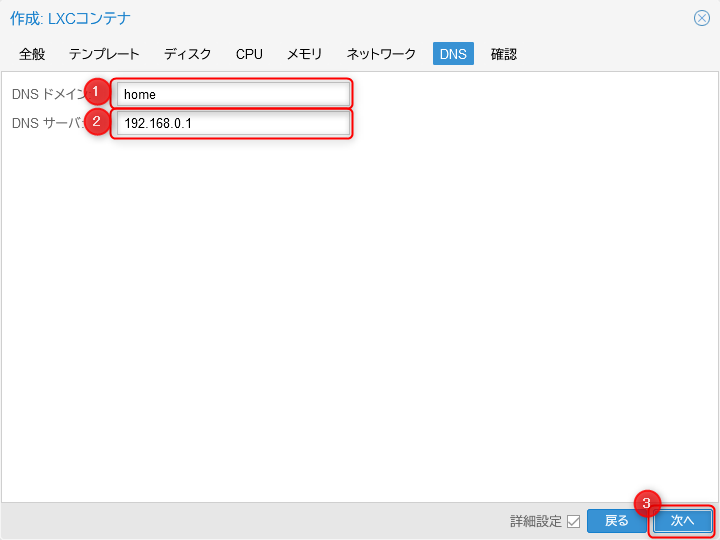Jump to the 確認 tab

click(x=504, y=54)
